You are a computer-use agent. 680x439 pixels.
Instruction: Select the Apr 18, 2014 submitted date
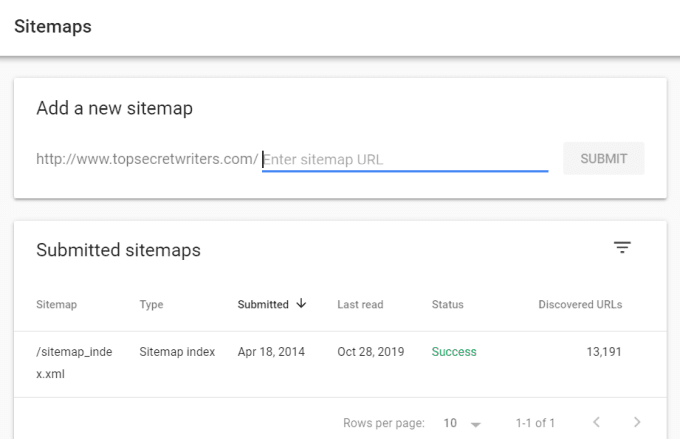(271, 352)
